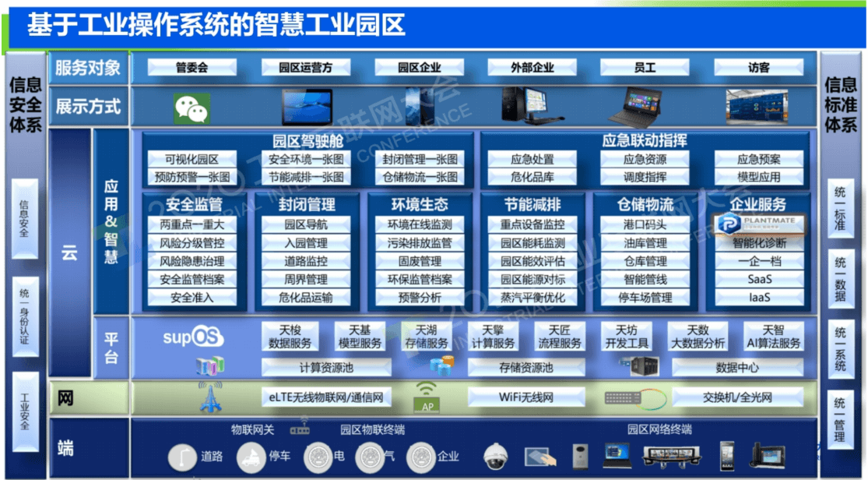Image resolution: width=868 pixels, height=480 pixels.
Task: Click the dome security camera icon
Action: [x=494, y=456]
